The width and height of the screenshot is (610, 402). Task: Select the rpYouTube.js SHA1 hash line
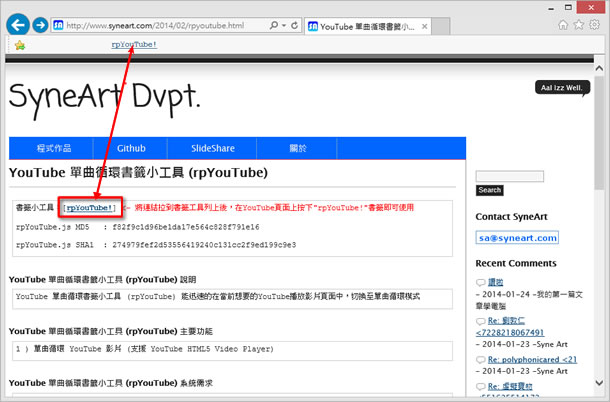point(156,245)
